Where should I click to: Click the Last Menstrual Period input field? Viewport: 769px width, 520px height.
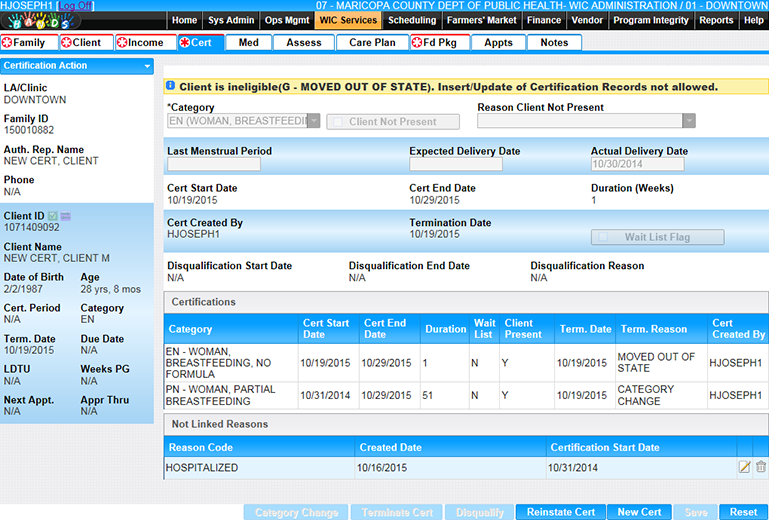coord(213,165)
